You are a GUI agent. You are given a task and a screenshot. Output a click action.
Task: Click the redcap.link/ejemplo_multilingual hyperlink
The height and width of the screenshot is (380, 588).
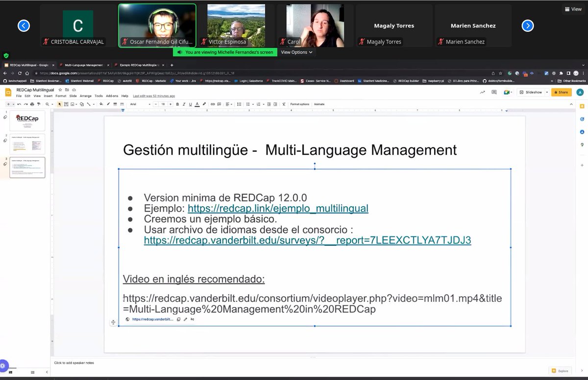[278, 209]
